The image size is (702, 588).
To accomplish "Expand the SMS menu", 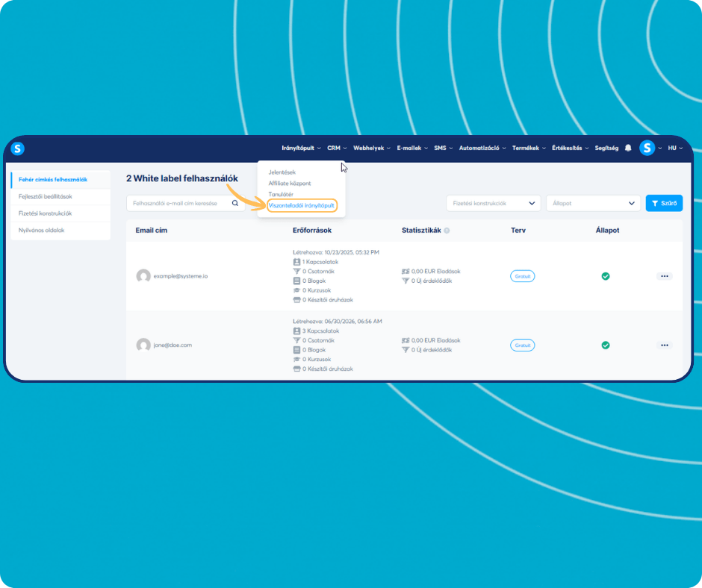I will pos(443,148).
